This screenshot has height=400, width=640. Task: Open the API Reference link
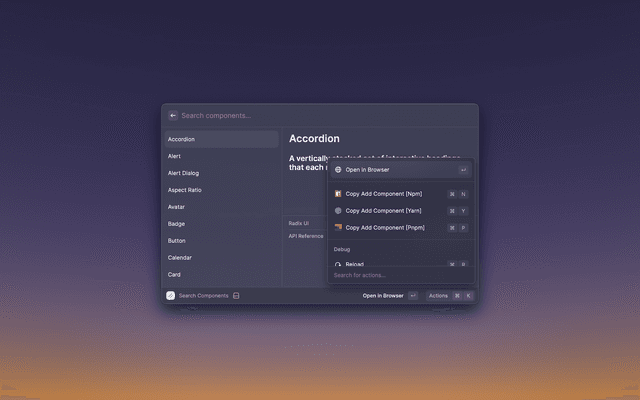[306, 236]
